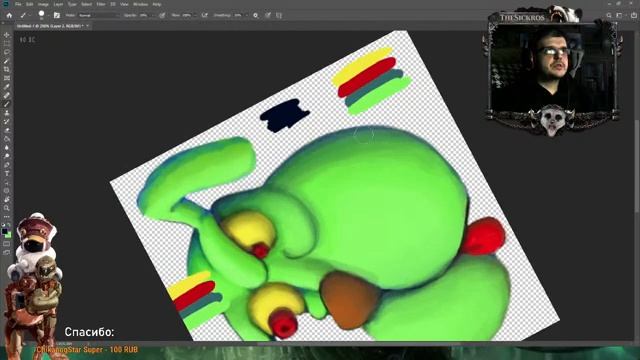The width and height of the screenshot is (640, 360).
Task: Open the blending Mode dropdown
Action: click(99, 15)
